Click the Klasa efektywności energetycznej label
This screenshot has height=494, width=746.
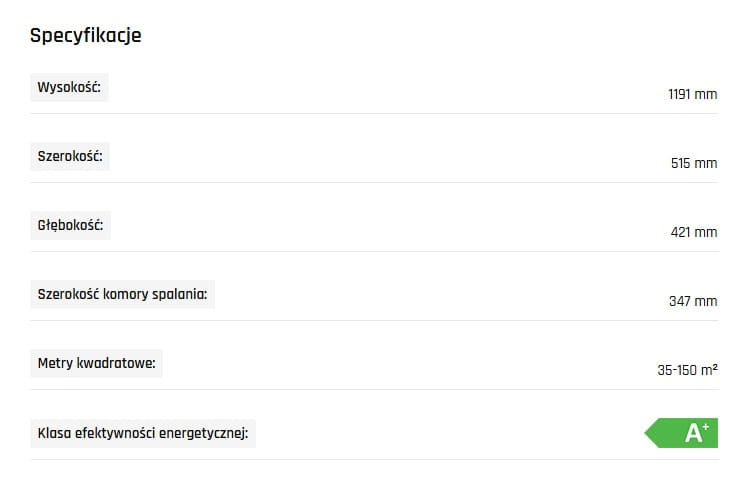[x=142, y=433]
